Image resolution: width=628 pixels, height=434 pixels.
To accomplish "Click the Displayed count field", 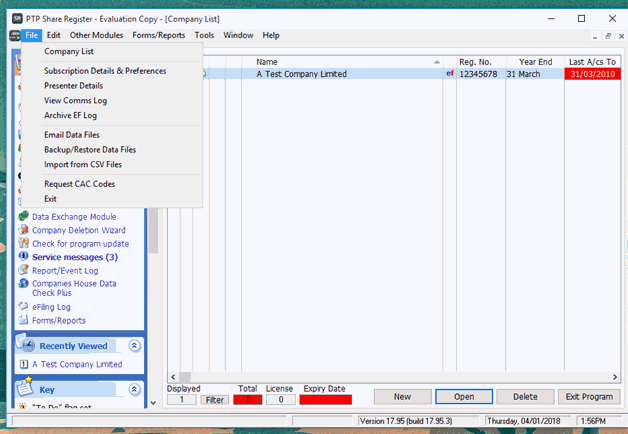I will (181, 400).
